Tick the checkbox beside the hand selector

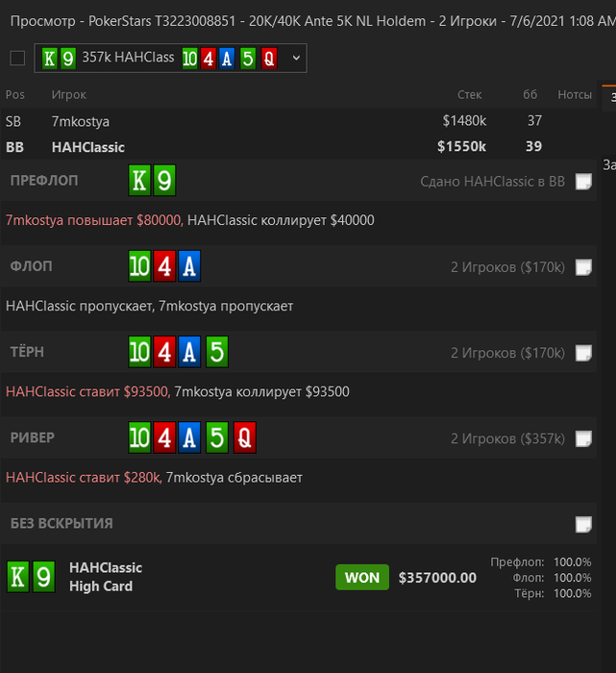click(17, 58)
